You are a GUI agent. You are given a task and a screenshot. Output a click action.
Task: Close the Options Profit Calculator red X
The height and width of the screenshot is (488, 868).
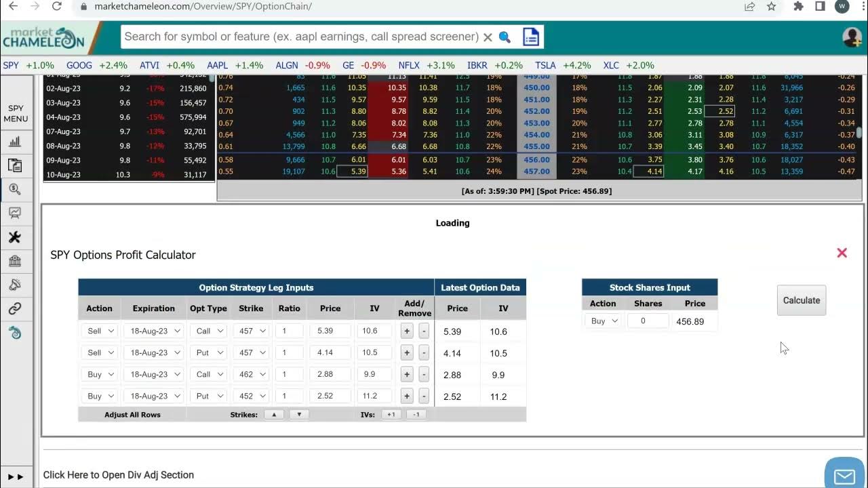coord(842,253)
